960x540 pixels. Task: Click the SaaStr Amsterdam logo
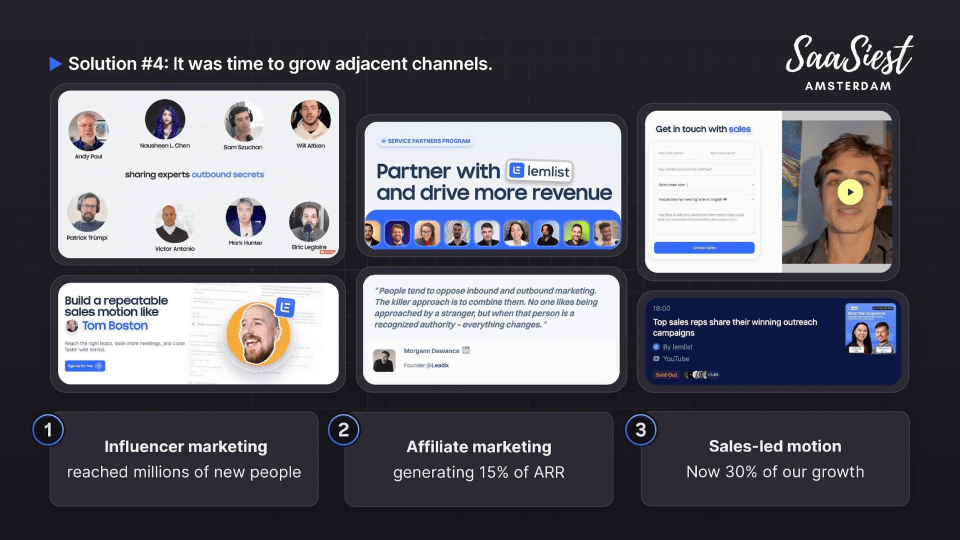pos(848,62)
